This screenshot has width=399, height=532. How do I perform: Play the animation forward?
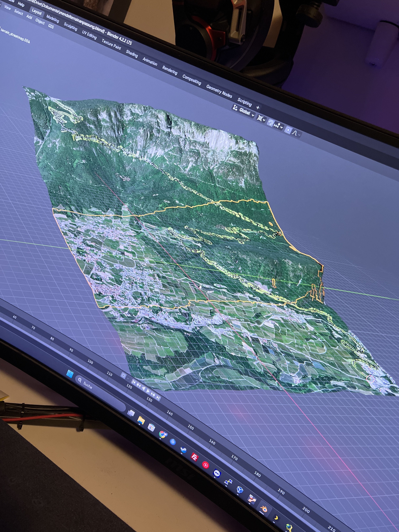click(148, 391)
